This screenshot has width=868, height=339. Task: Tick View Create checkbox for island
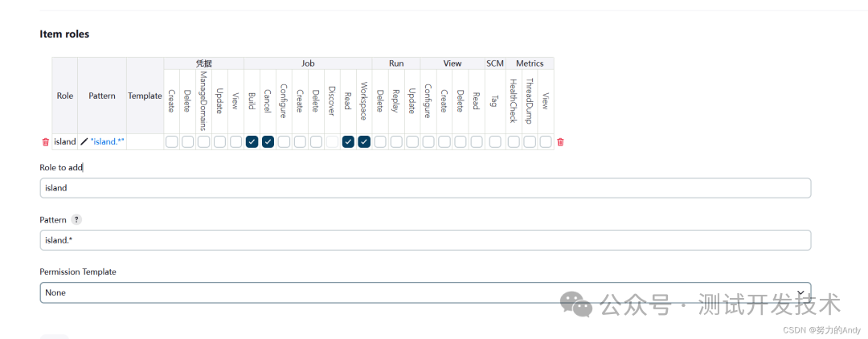click(444, 141)
